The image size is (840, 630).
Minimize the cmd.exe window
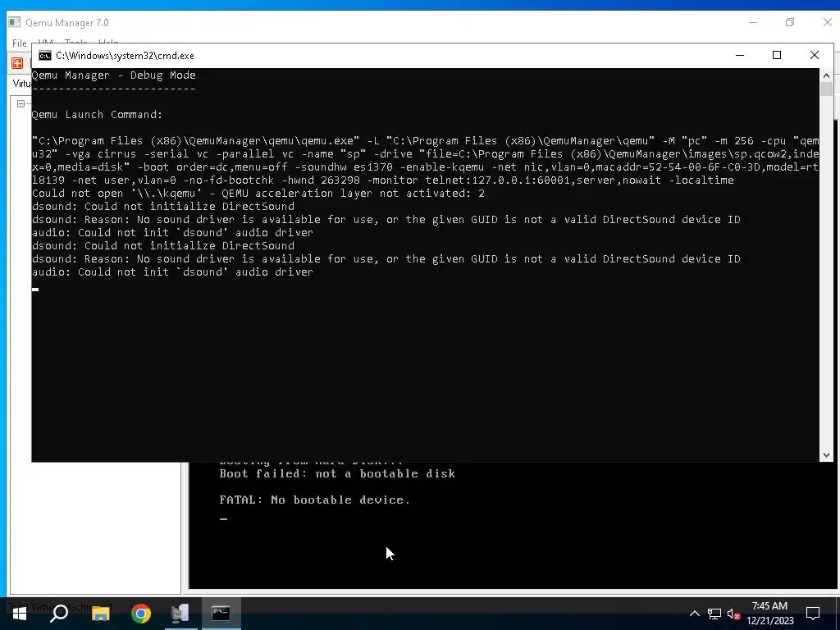tap(740, 55)
